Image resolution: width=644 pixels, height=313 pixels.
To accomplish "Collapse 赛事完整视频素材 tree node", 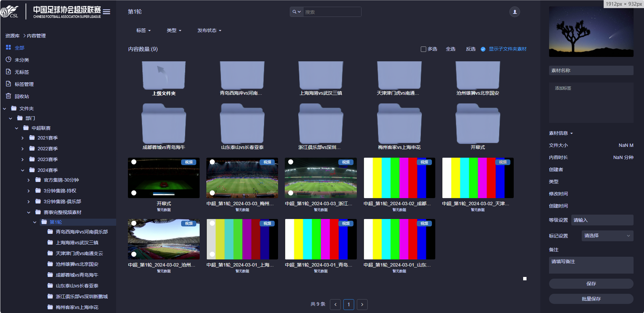I will coord(29,212).
